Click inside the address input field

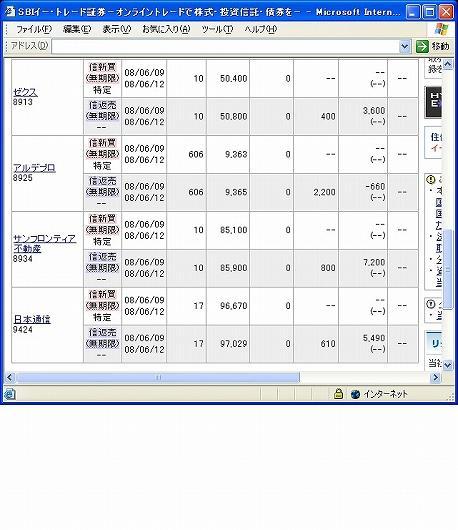click(225, 46)
